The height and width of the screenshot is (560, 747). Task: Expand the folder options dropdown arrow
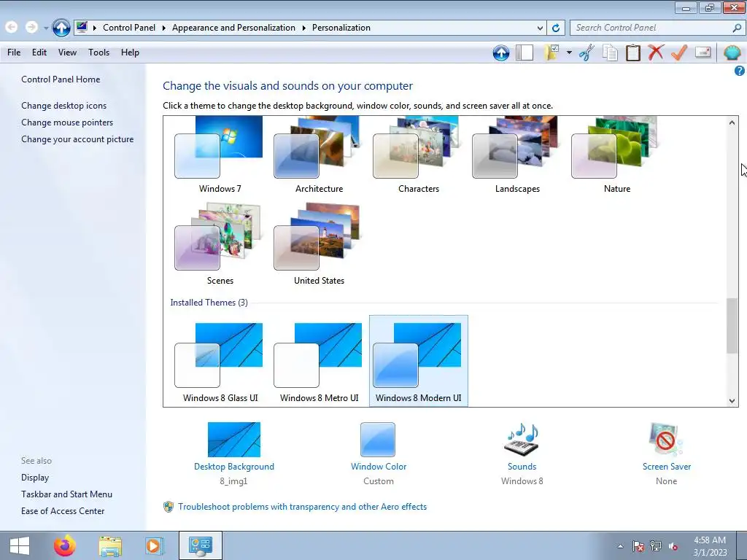tap(569, 52)
